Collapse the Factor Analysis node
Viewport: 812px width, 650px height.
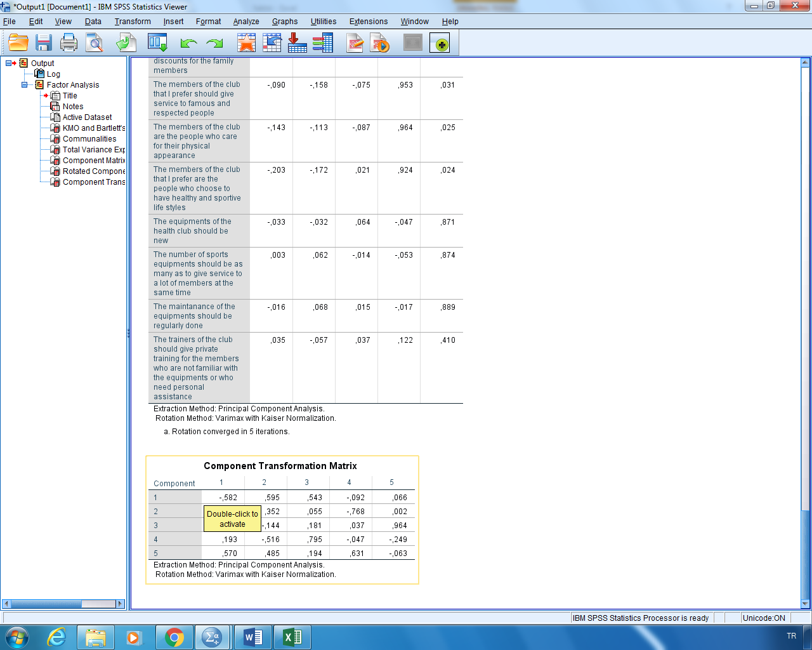[x=25, y=84]
